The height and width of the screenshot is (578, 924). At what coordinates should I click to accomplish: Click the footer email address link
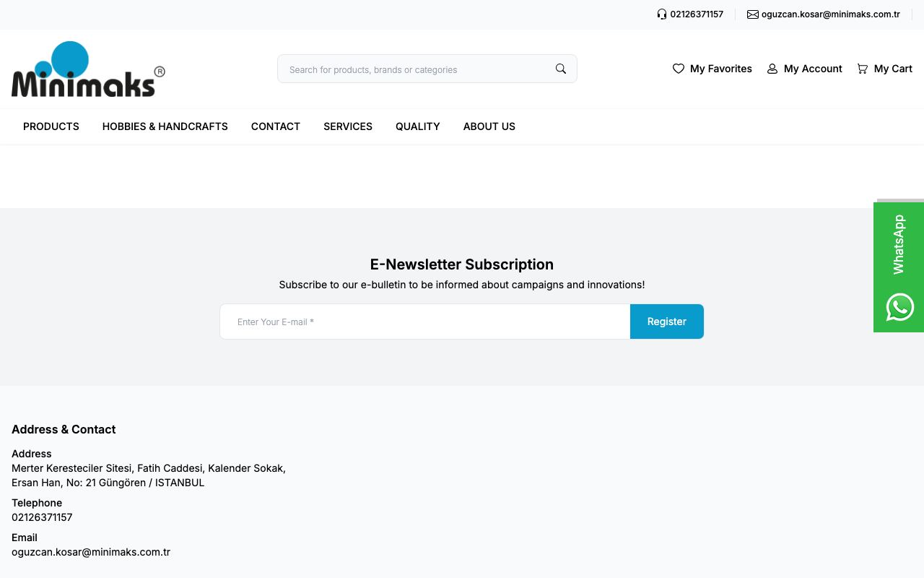click(x=91, y=552)
